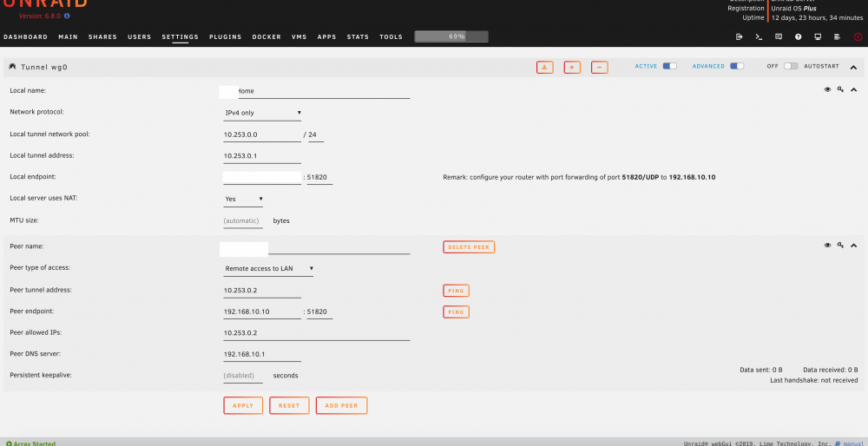Toggle the Autostart switch
This screenshot has width=868, height=446.
click(x=791, y=66)
